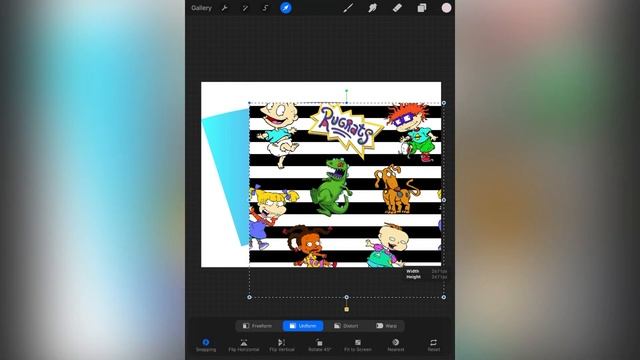Flip the selection vertically

tap(282, 345)
